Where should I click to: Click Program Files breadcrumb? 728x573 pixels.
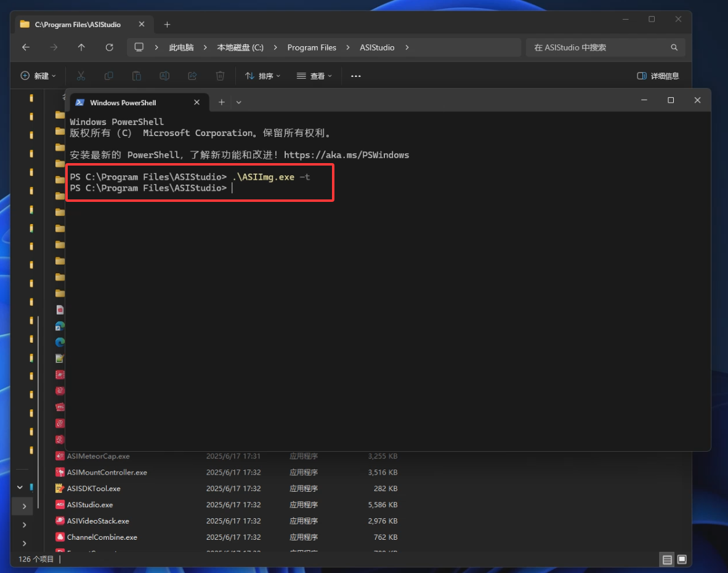312,47
